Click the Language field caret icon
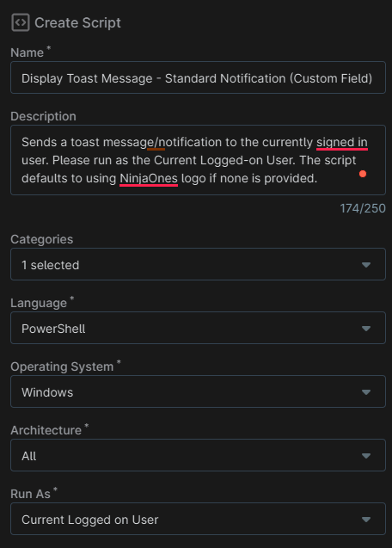Screen dimensions: 392x548 (x=366, y=329)
